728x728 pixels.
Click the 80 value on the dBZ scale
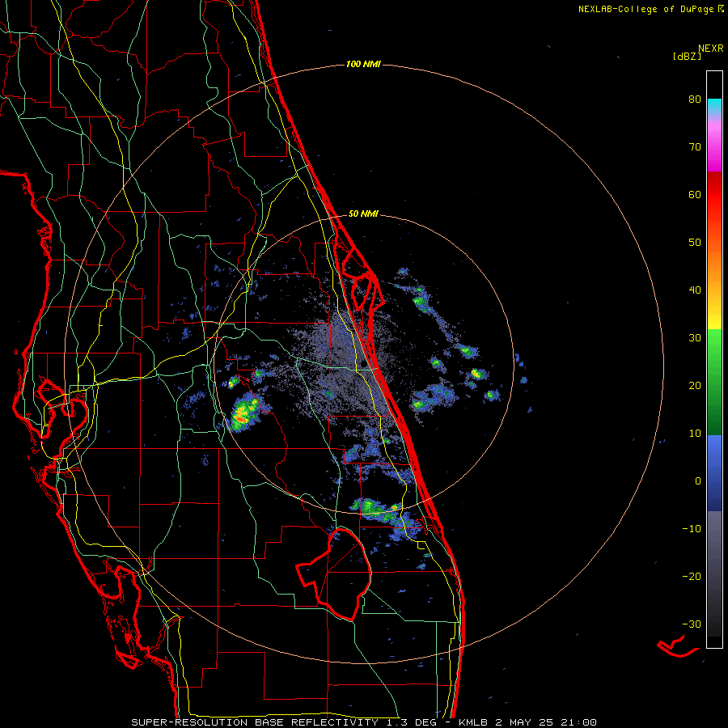click(x=695, y=99)
